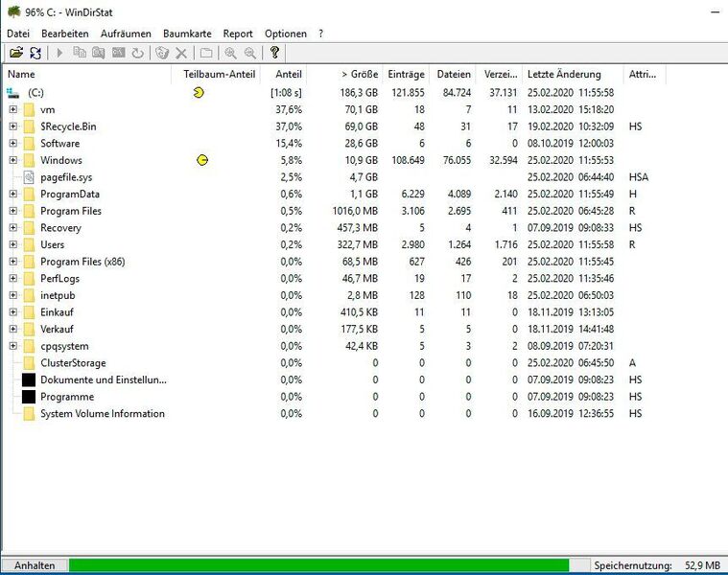This screenshot has width=728, height=575.
Task: Click the ClusterStorage folder icon
Action: point(29,362)
